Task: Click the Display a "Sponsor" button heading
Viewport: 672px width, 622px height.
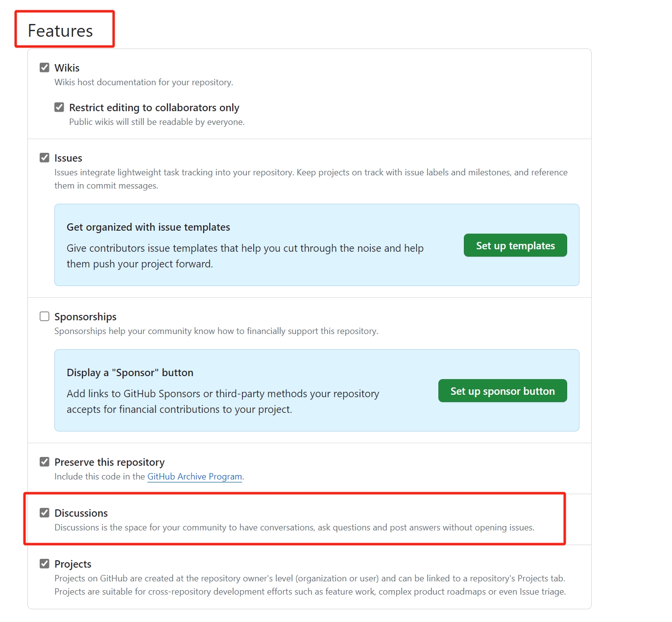Action: pyautogui.click(x=130, y=373)
